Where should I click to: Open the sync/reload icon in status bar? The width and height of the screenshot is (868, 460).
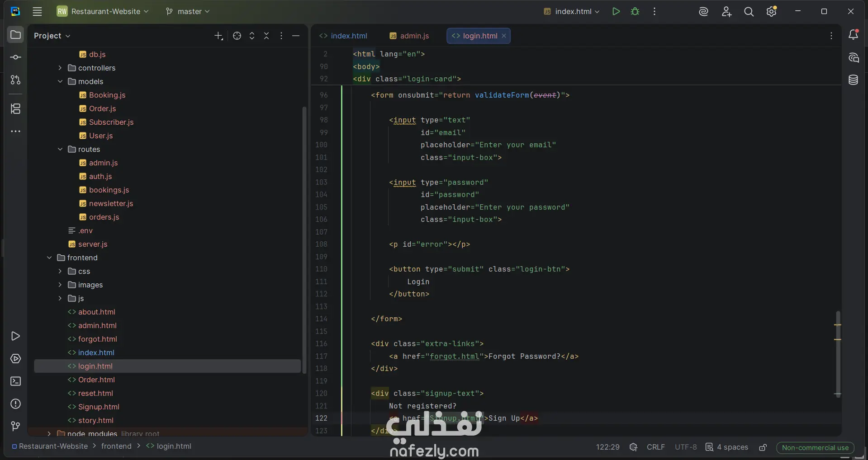(x=633, y=447)
